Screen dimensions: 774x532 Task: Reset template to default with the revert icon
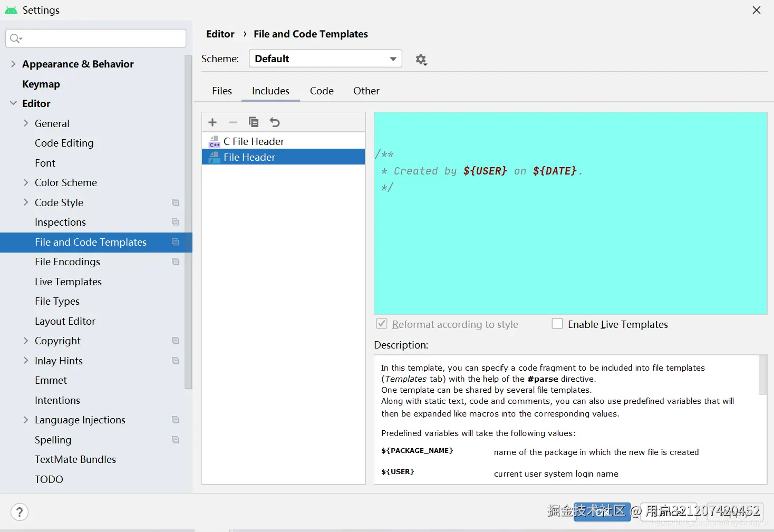(x=275, y=122)
